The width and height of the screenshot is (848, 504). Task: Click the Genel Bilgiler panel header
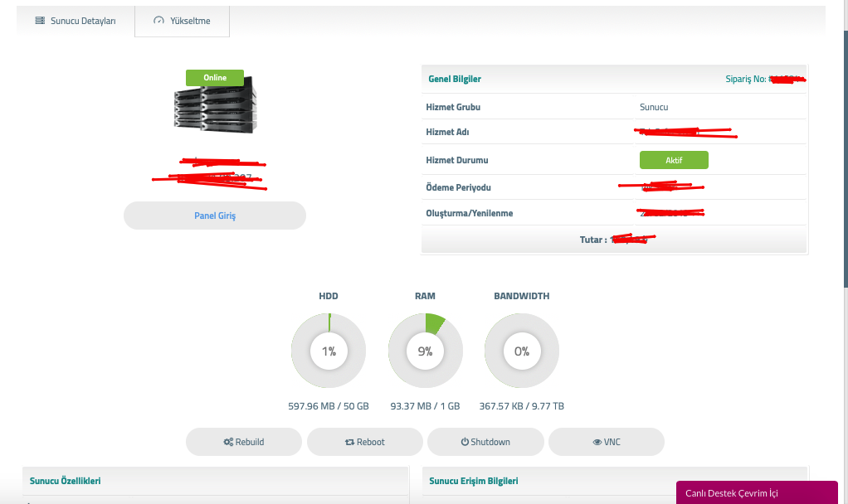pyautogui.click(x=455, y=79)
